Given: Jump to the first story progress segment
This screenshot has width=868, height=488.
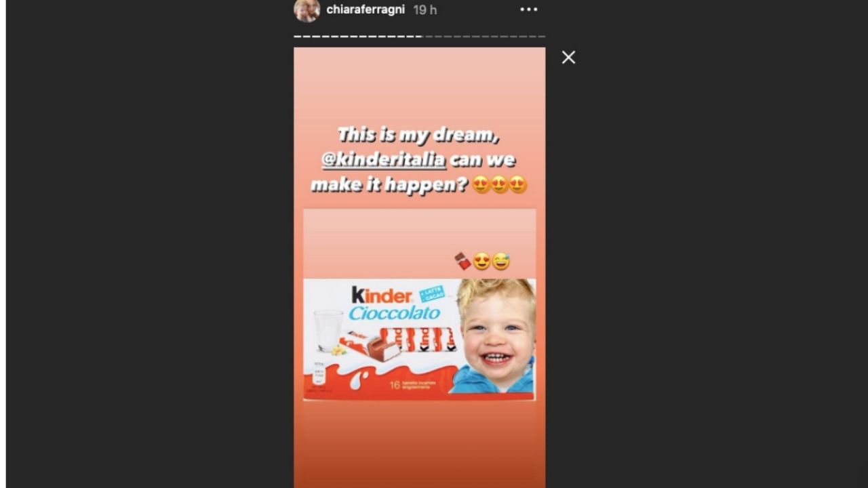Looking at the screenshot, I should pyautogui.click(x=297, y=36).
